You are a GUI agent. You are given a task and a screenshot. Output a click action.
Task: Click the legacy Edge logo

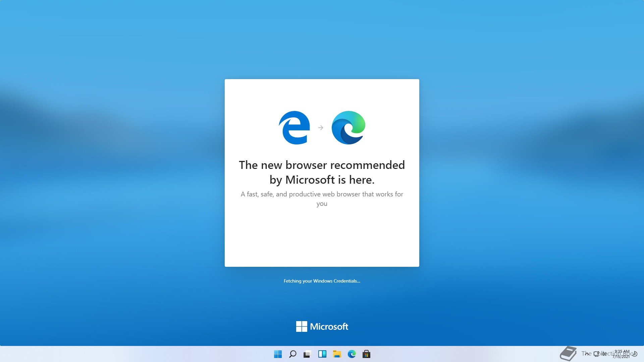tap(294, 128)
